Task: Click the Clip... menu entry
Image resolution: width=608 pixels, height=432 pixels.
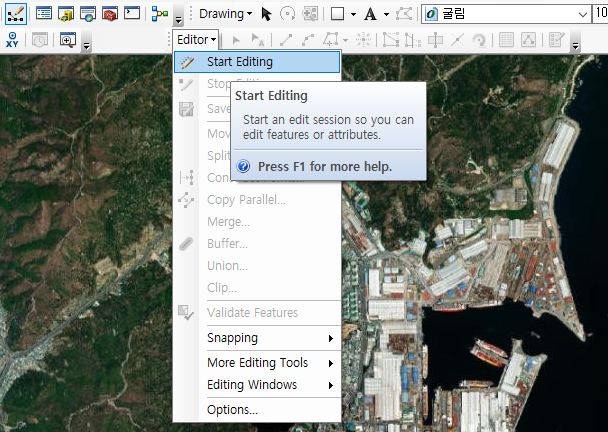Action: [257, 288]
